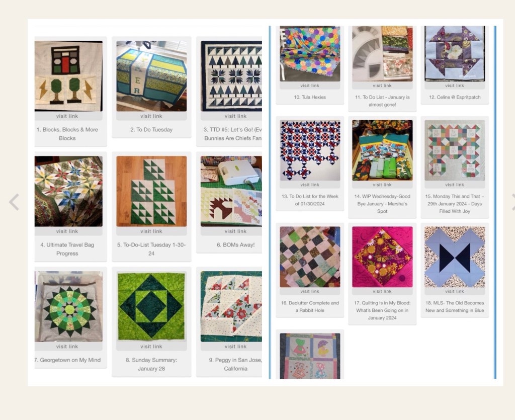The height and width of the screenshot is (420, 515).
Task: Click visit link under Ultimate Travel Bag Progress
Action: coord(67,231)
